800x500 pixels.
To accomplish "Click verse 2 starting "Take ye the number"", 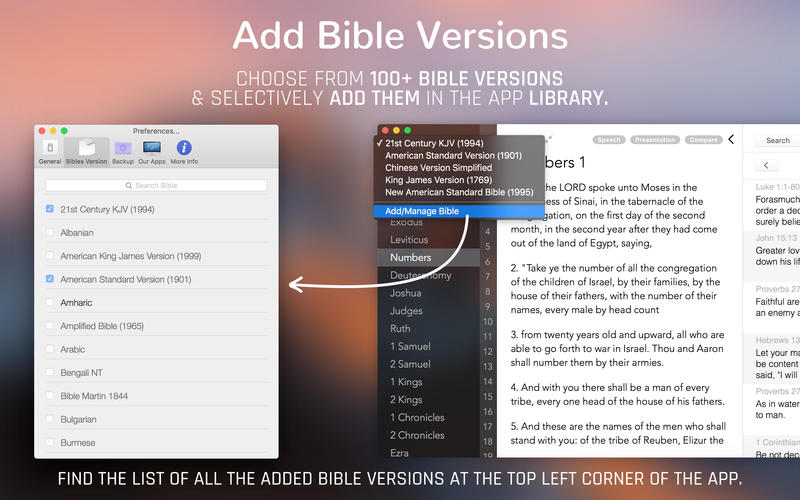I will tap(615, 289).
